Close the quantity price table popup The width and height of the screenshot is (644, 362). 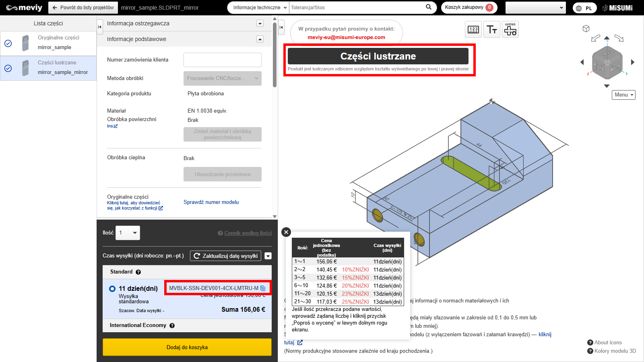[x=286, y=232]
